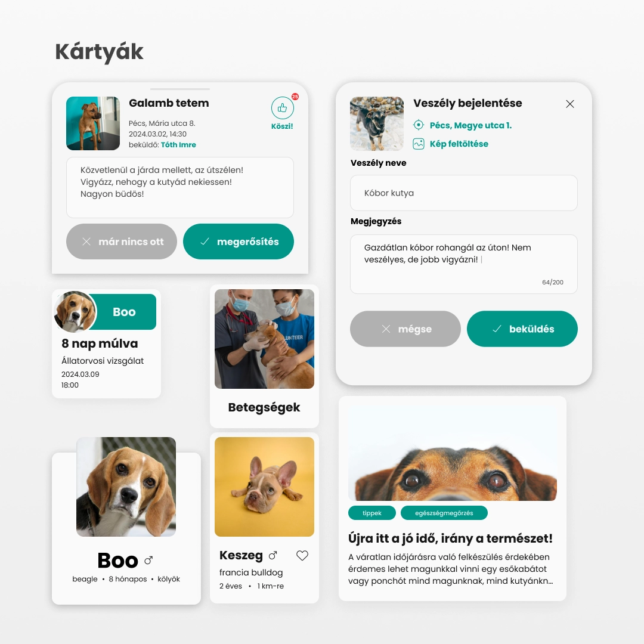The image size is (644, 644).
Task: Click the checkmark icon in beküldés button
Action: click(497, 329)
